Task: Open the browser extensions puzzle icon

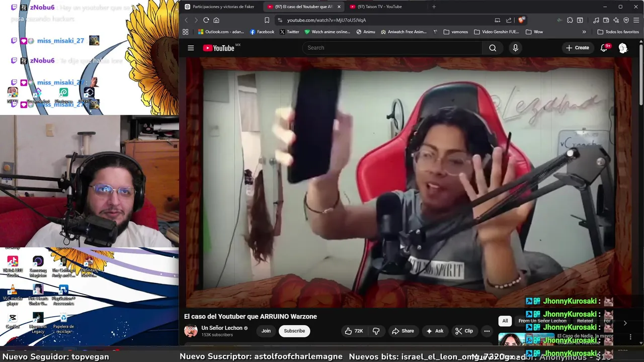Action: (570, 20)
